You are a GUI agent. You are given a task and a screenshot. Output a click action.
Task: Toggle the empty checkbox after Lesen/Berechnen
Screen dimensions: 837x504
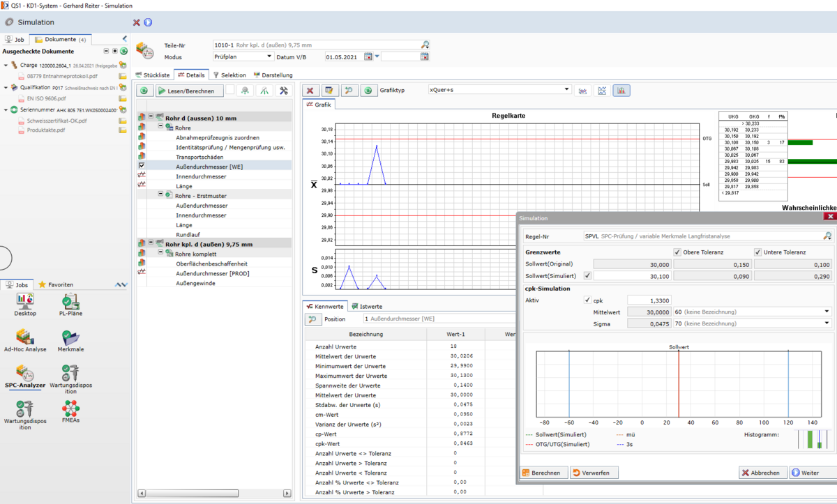coord(229,90)
